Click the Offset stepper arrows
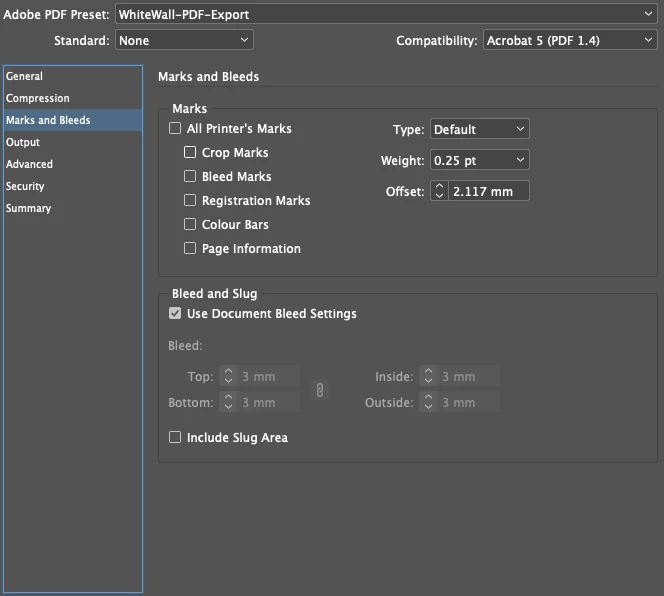The width and height of the screenshot is (664, 596). click(439, 191)
